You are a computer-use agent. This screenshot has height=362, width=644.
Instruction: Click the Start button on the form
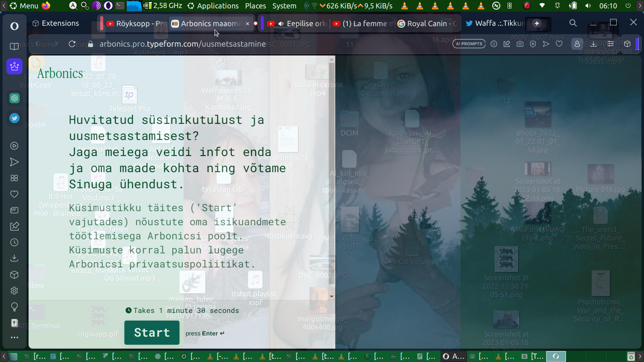tap(152, 333)
